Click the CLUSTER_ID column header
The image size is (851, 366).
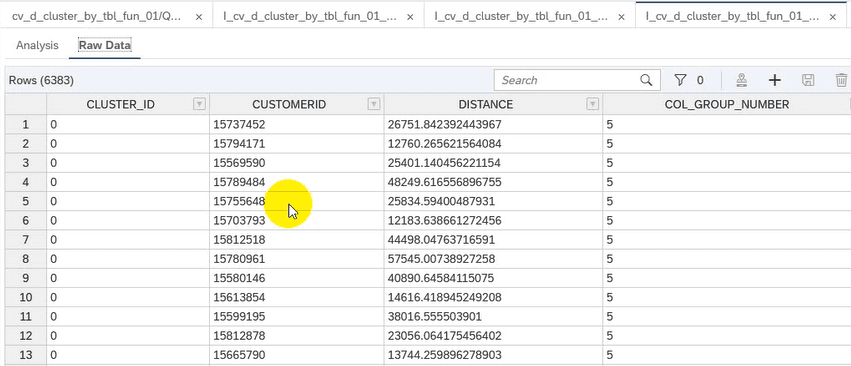(x=128, y=104)
